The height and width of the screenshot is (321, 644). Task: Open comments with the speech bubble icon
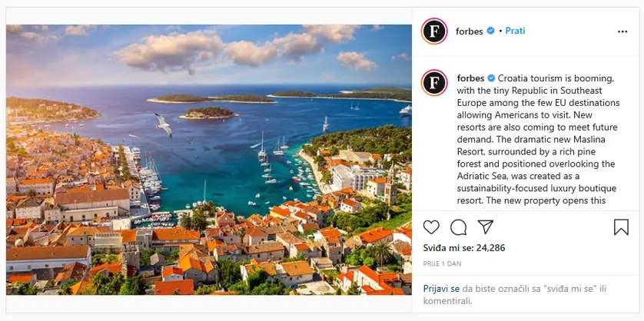pyautogui.click(x=459, y=227)
